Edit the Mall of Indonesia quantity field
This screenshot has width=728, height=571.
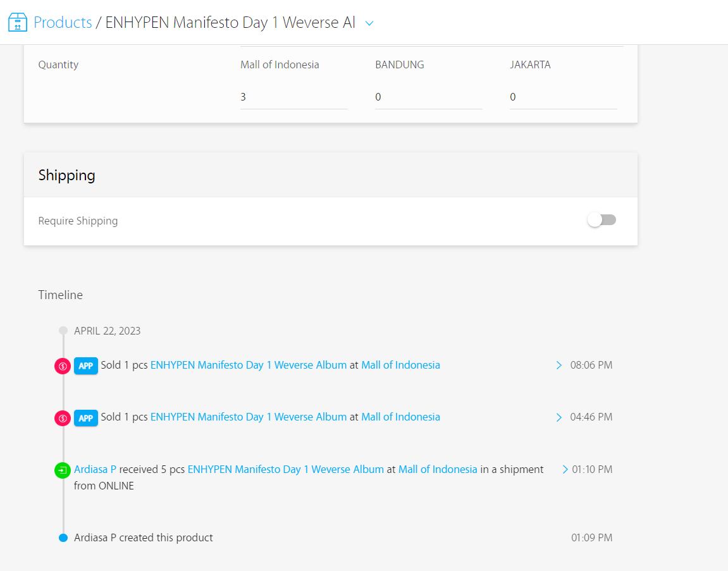click(293, 97)
